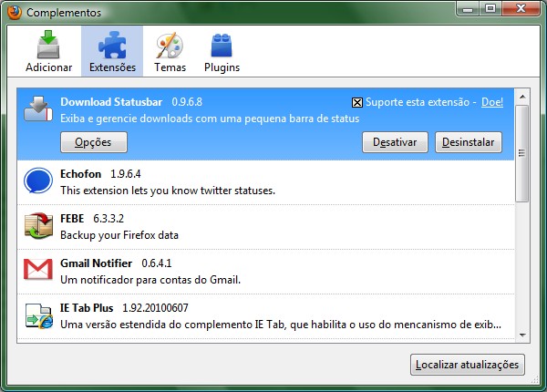Viewport: 547px width, 392px height.
Task: Click 'Exiba e gerencie downloads' description text
Action: click(x=210, y=119)
